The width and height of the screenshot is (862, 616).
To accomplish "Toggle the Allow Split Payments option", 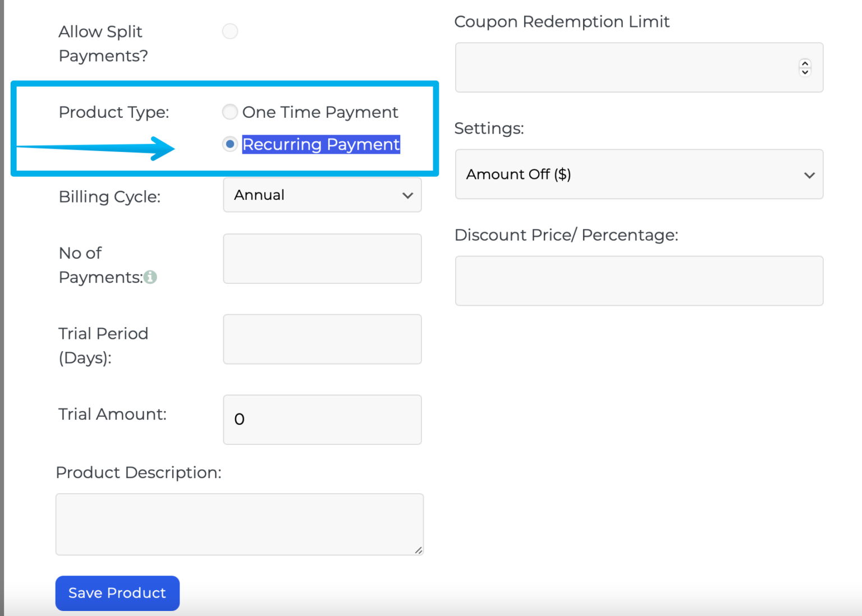I will (x=230, y=31).
